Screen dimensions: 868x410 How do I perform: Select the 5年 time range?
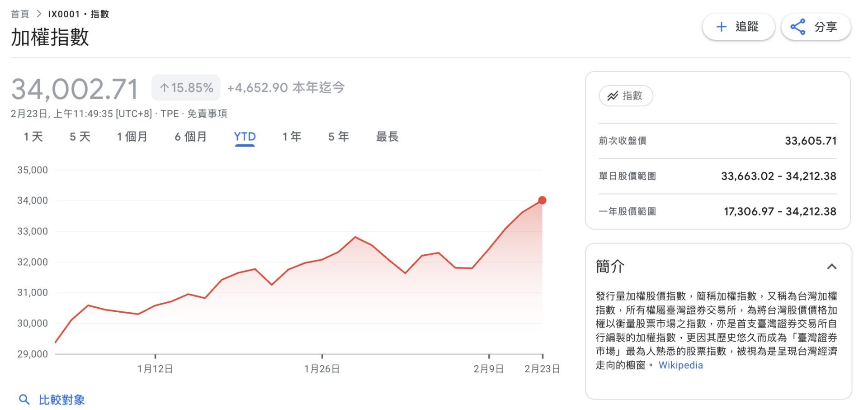(338, 136)
